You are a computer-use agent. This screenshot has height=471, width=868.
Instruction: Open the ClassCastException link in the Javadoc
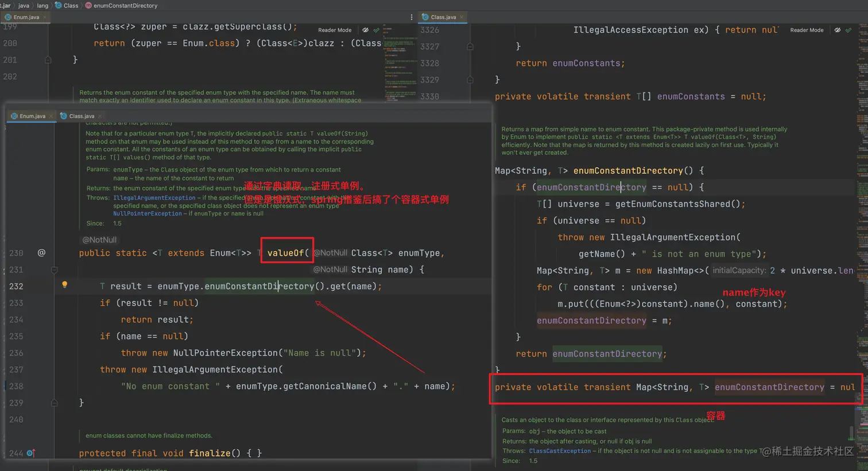(560, 451)
